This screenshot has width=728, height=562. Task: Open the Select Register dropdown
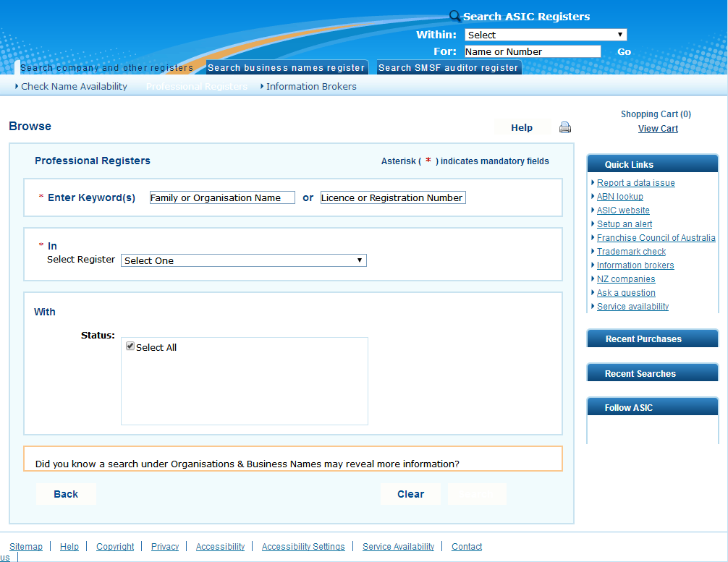click(x=244, y=260)
